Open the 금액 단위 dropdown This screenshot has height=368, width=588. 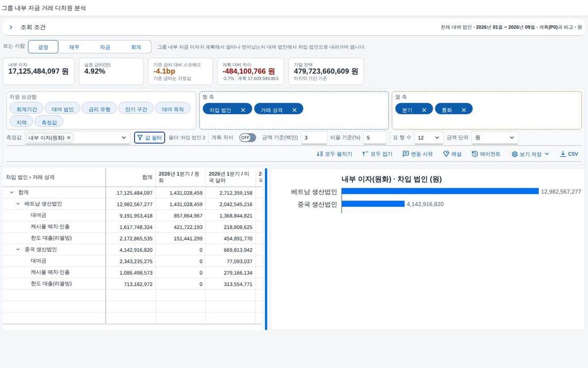(x=495, y=137)
